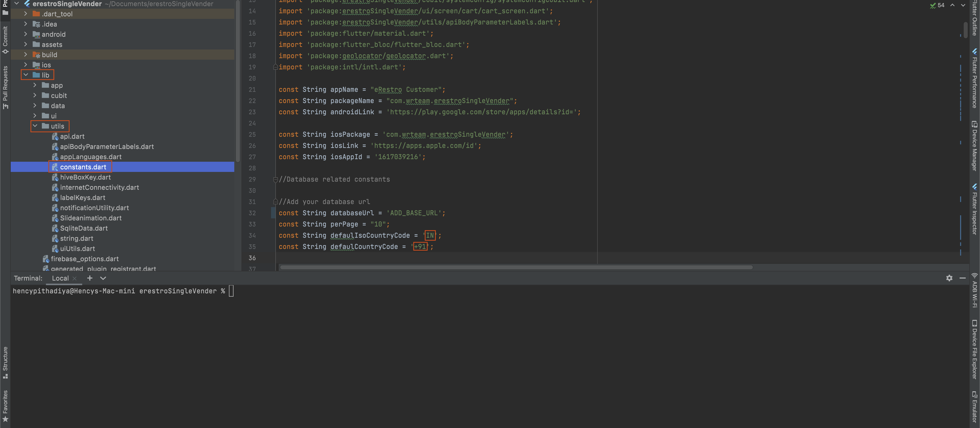Expand the .idea folder
The width and height of the screenshot is (980, 428).
26,24
